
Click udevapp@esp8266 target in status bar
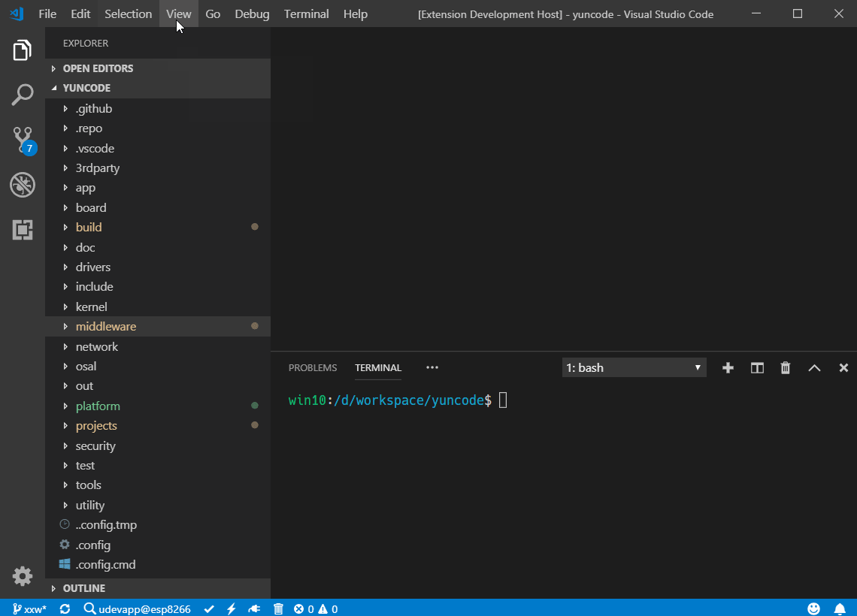137,609
